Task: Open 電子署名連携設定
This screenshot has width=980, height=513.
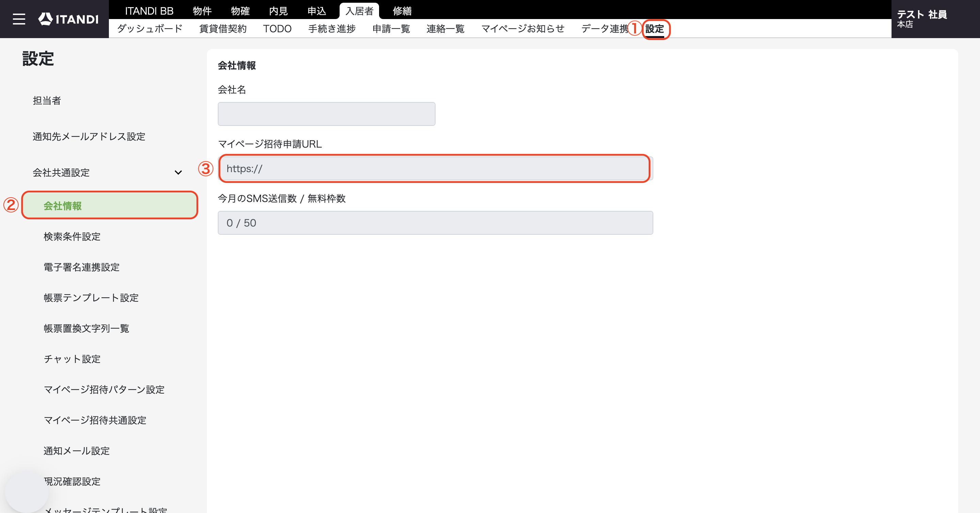Action: click(82, 267)
